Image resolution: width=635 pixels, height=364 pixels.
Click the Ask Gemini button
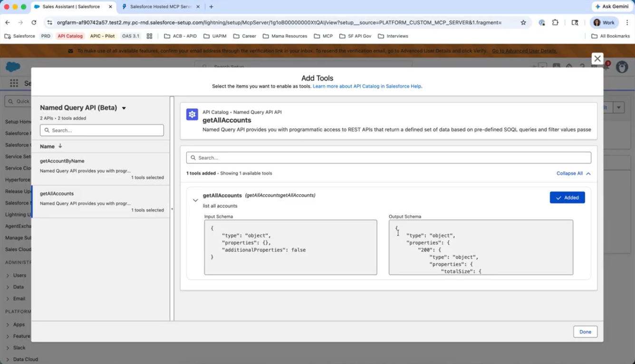point(612,7)
